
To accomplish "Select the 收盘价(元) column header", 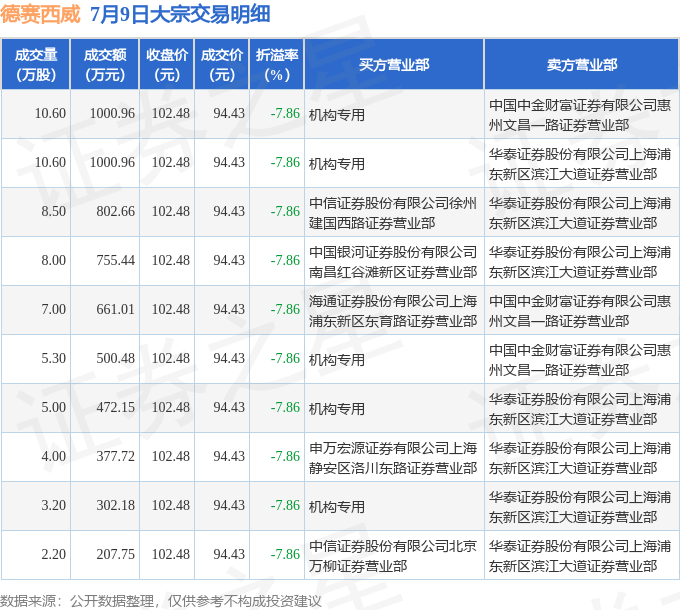I will click(x=167, y=65).
